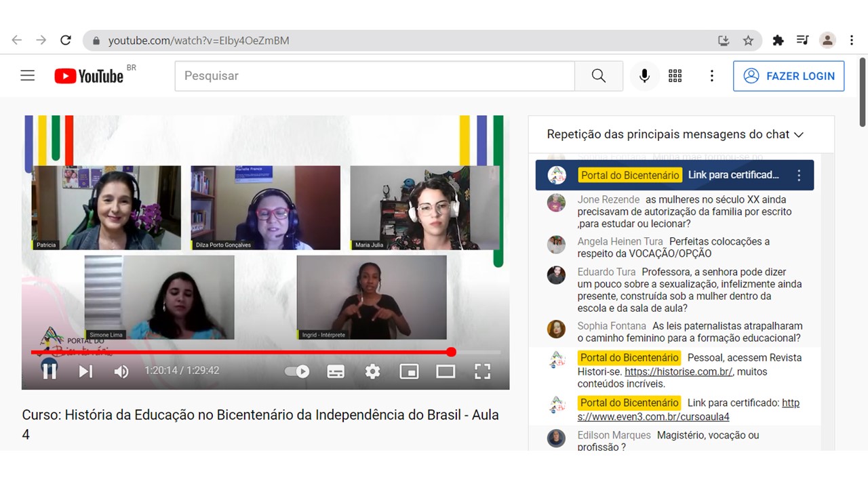
Task: Click Eduardo Tura's chat avatar
Action: click(x=556, y=275)
